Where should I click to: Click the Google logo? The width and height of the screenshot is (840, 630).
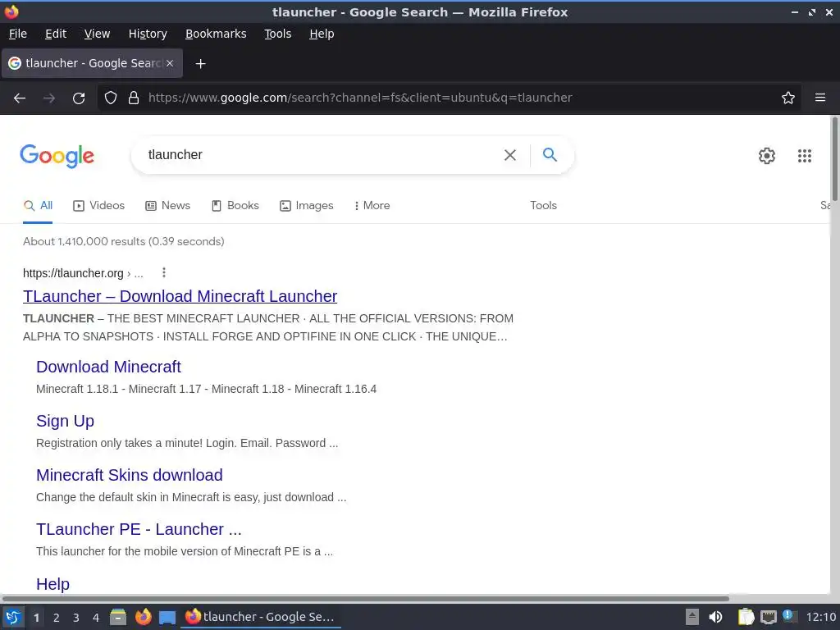click(57, 156)
